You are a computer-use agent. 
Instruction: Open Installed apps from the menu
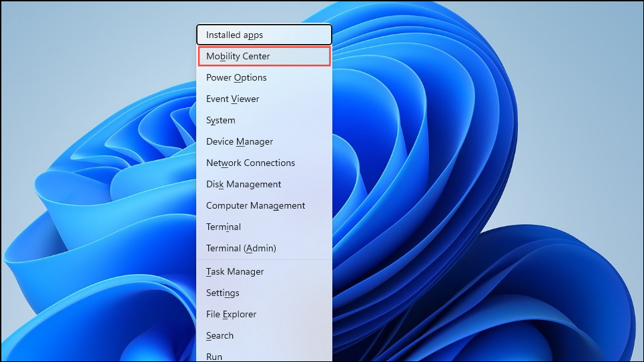(x=264, y=35)
